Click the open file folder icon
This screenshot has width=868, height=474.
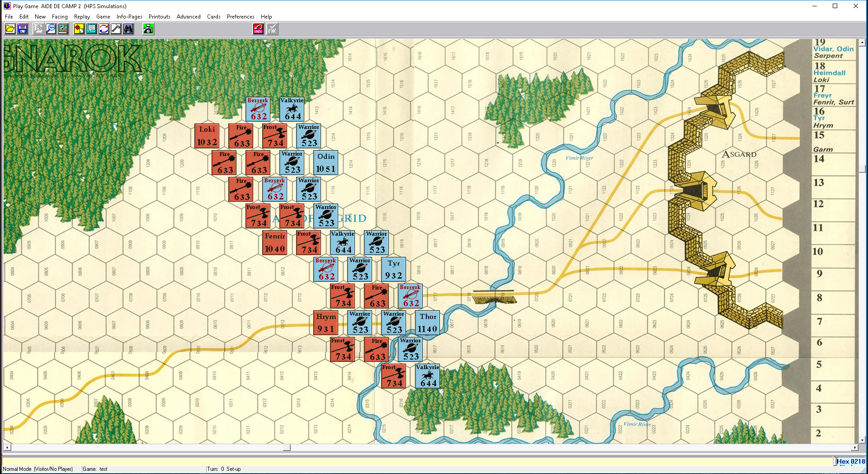click(10, 29)
